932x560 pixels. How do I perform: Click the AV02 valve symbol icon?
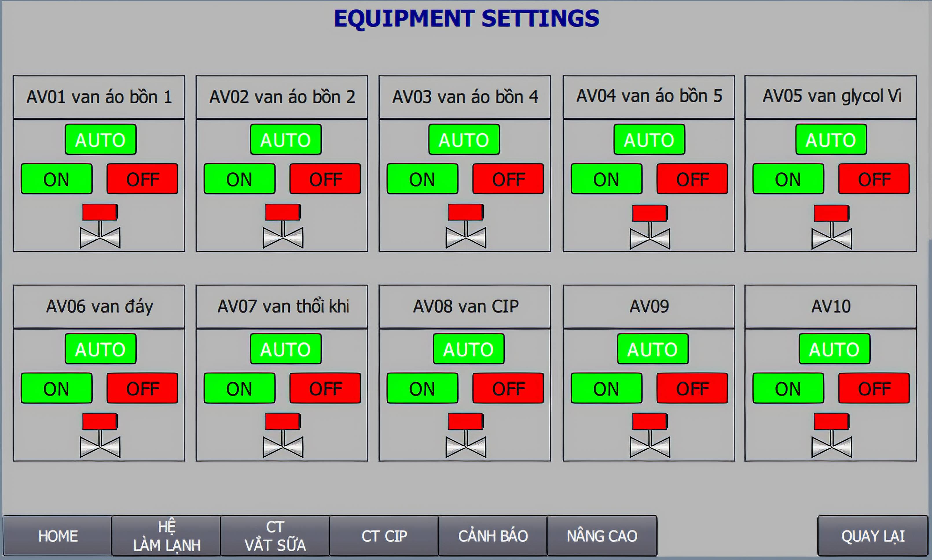pos(283,226)
